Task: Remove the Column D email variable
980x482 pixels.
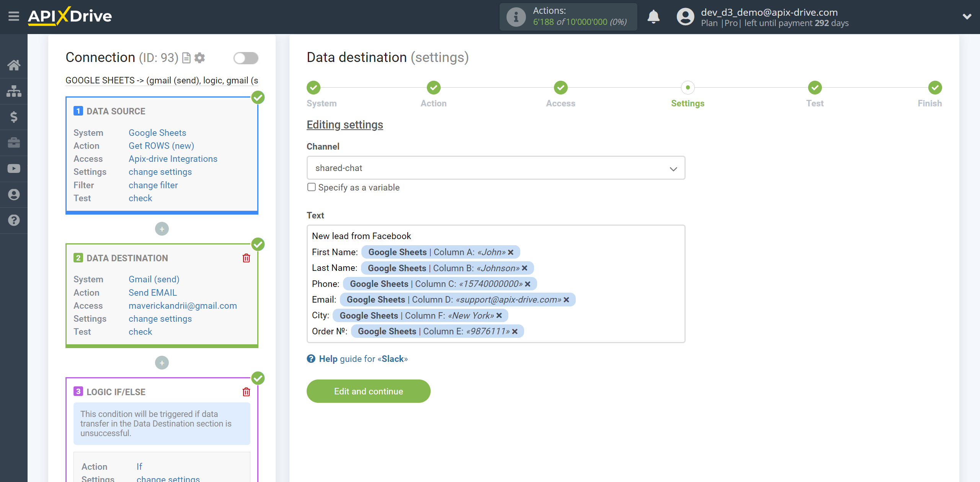Action: [567, 300]
